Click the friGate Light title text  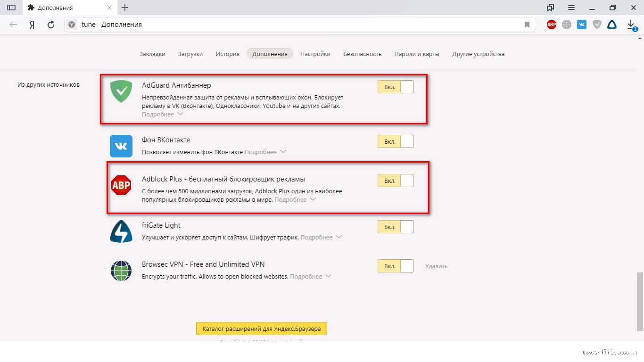pyautogui.click(x=161, y=225)
